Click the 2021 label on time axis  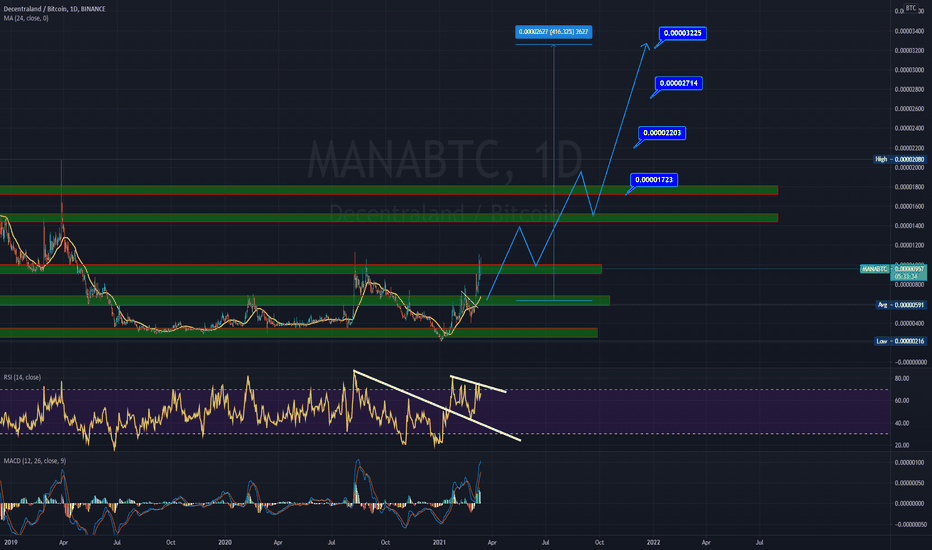(x=439, y=542)
